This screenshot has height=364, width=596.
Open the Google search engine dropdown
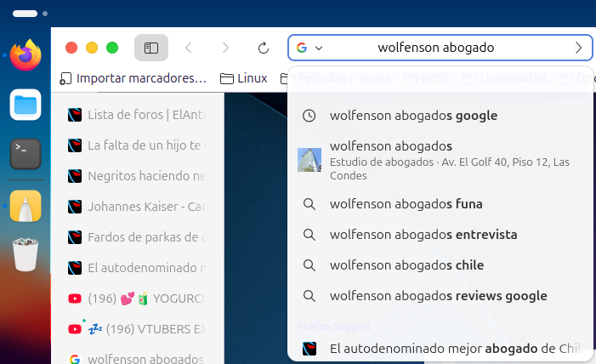pos(319,48)
